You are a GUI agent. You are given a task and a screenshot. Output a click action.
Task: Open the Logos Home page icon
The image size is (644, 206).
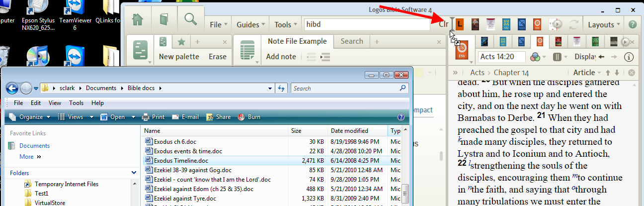139,20
